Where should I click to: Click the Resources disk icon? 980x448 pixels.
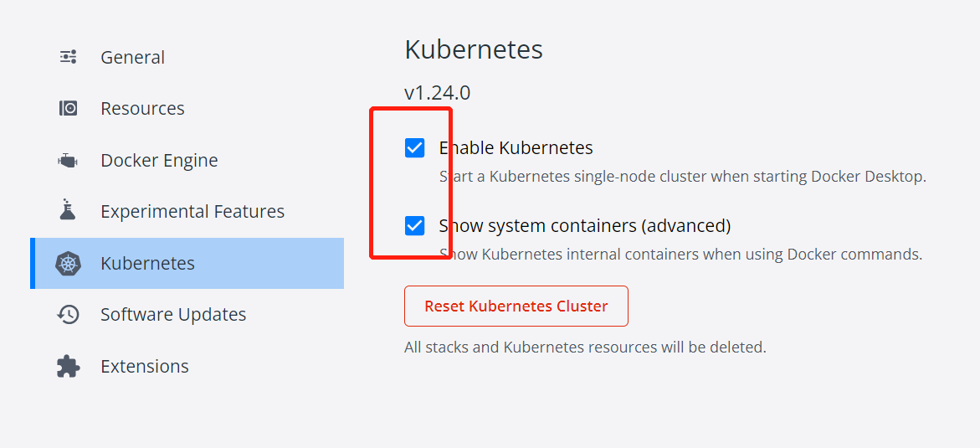click(x=68, y=108)
